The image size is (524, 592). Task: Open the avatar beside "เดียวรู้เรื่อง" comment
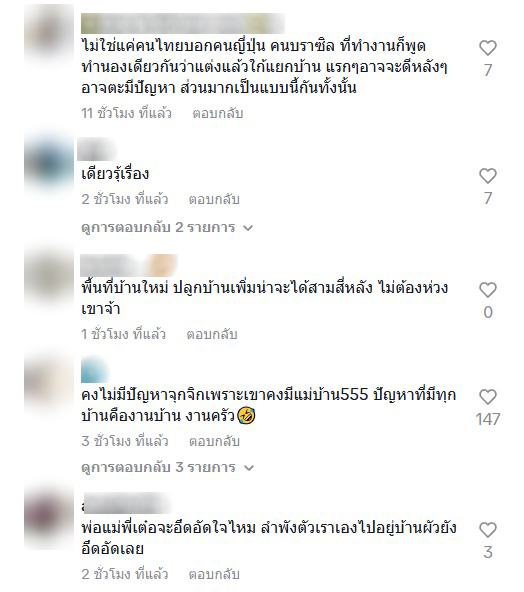click(x=49, y=163)
